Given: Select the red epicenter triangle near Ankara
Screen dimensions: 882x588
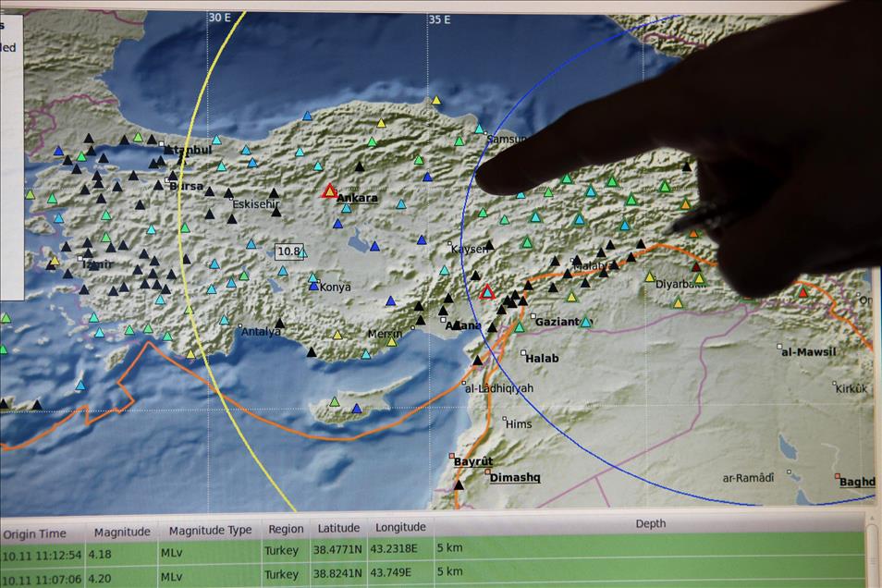Looking at the screenshot, I should click(x=329, y=191).
